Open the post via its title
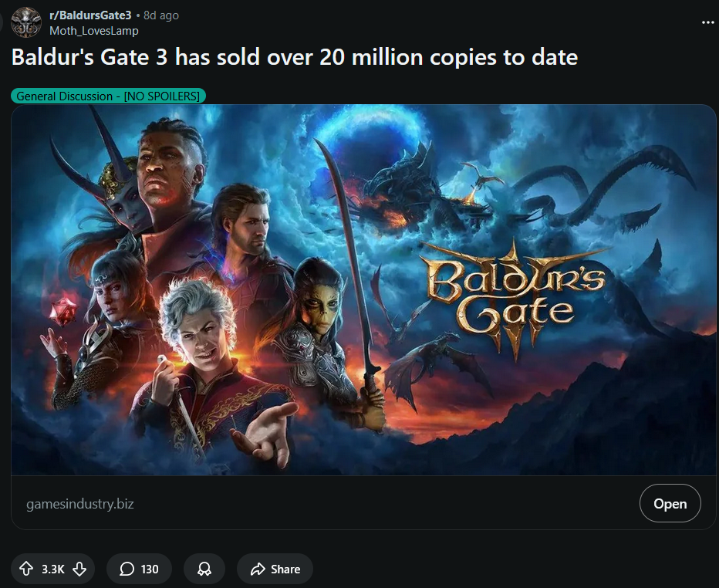This screenshot has width=719, height=588. pos(293,57)
